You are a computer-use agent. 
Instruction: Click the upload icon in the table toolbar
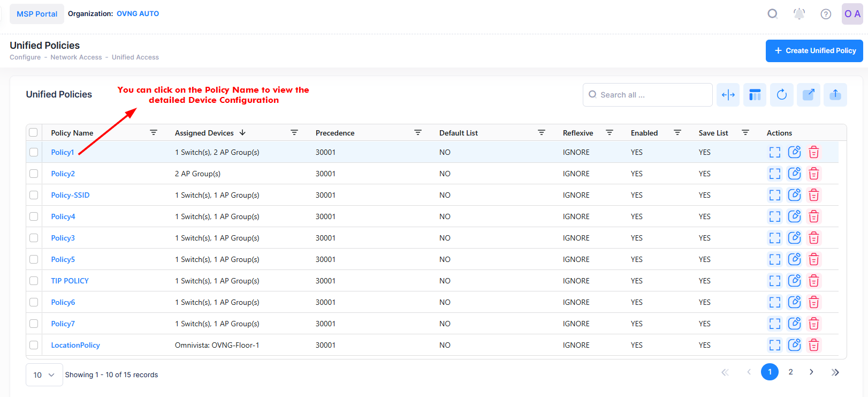(x=835, y=95)
